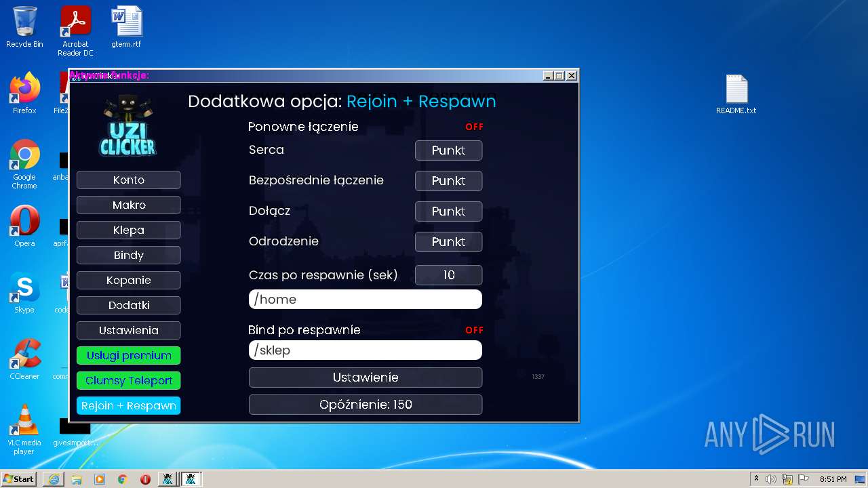868x488 pixels.
Task: Open VLC media player shortcut
Action: pyautogui.click(x=24, y=430)
